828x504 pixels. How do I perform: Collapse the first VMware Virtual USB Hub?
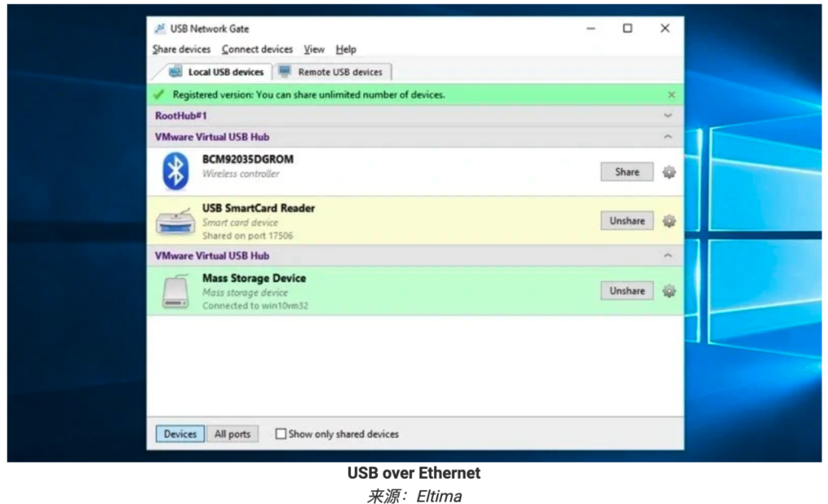pos(668,136)
